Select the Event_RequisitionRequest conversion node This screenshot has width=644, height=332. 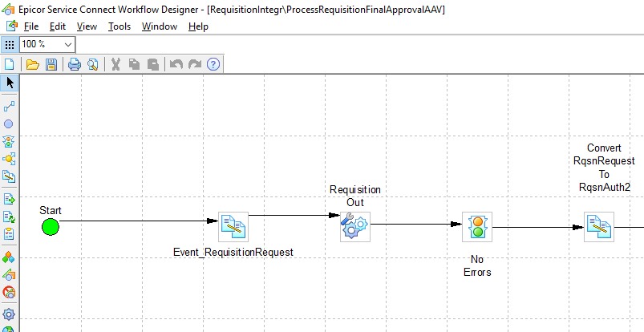(233, 227)
